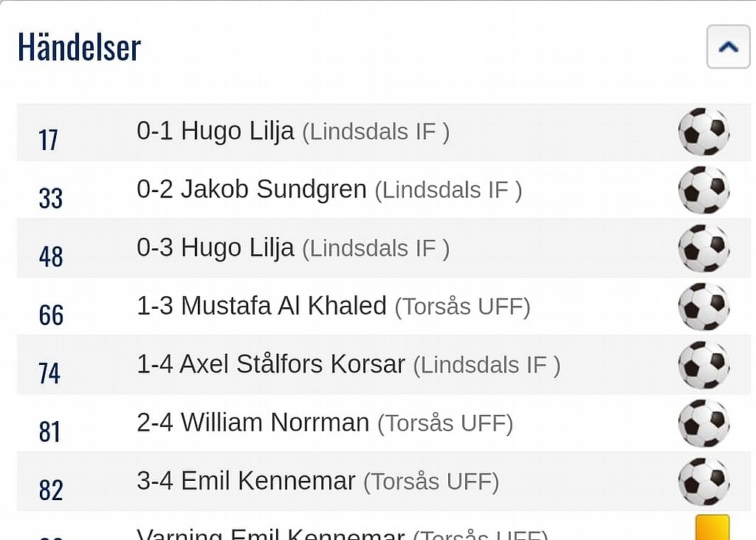This screenshot has height=540, width=756.
Task: Click the Händelser section heading
Action: coord(80,47)
